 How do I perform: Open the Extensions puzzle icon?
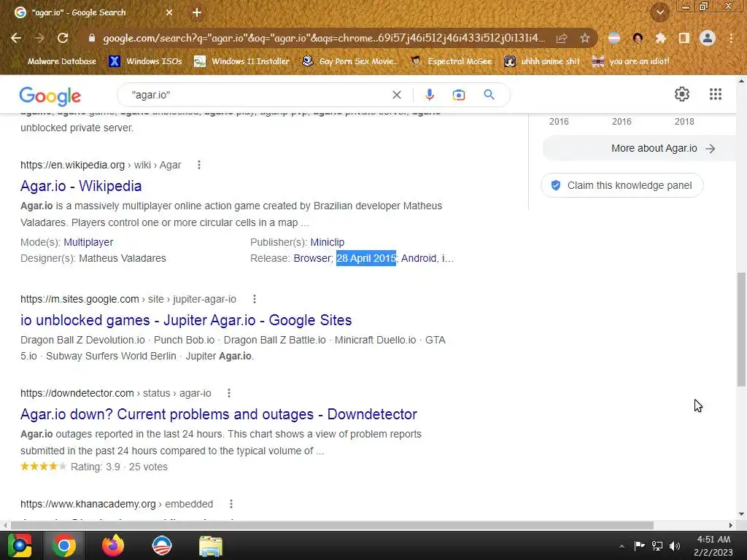coord(661,38)
